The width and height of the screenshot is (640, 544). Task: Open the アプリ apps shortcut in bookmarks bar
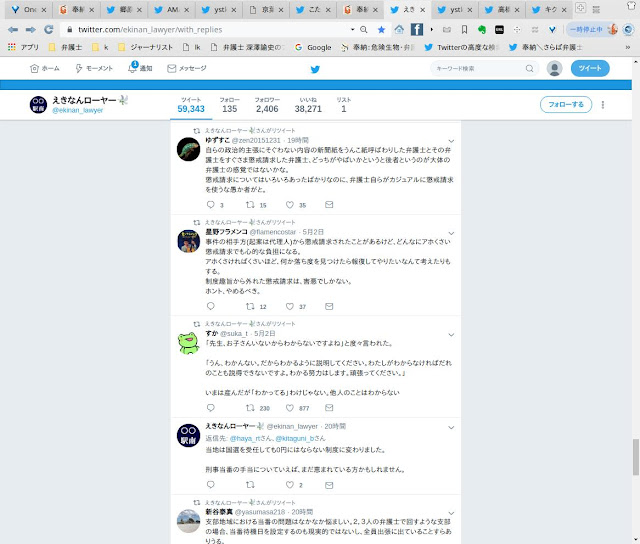(x=23, y=47)
